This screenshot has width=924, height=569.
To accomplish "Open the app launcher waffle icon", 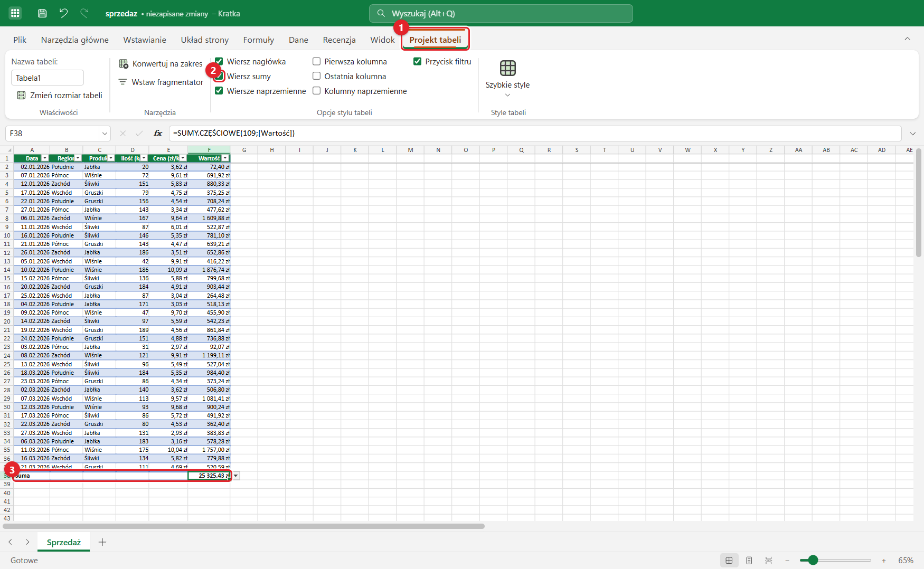I will (x=15, y=13).
